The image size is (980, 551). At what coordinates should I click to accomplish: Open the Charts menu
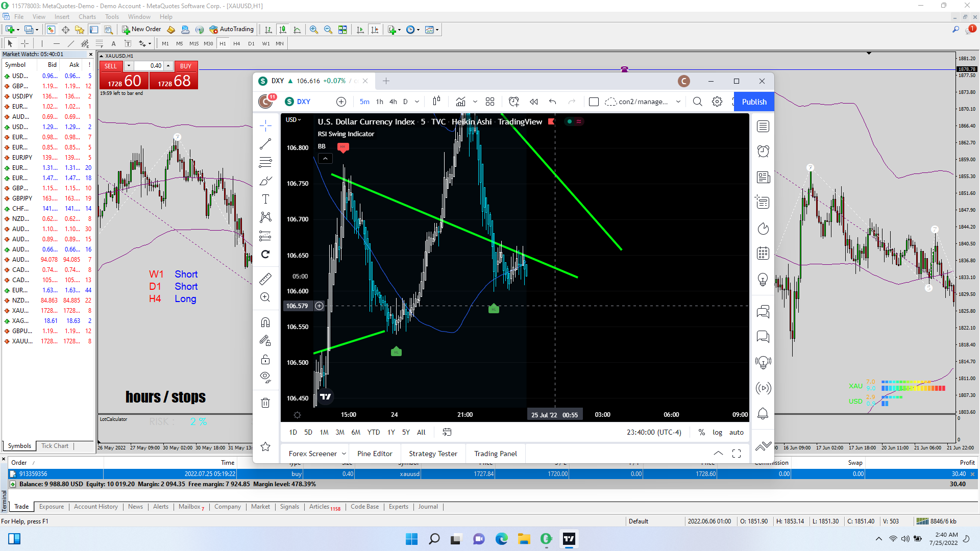[87, 16]
